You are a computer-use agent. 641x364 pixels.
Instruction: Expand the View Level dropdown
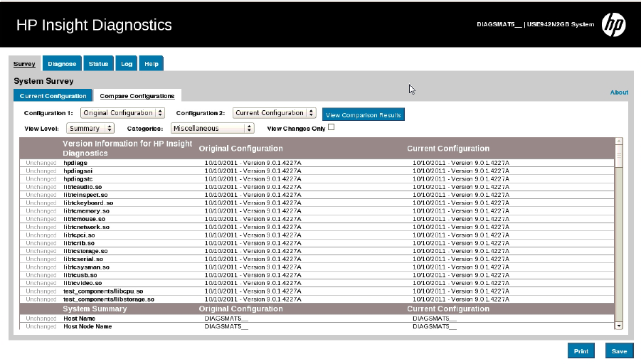90,129
